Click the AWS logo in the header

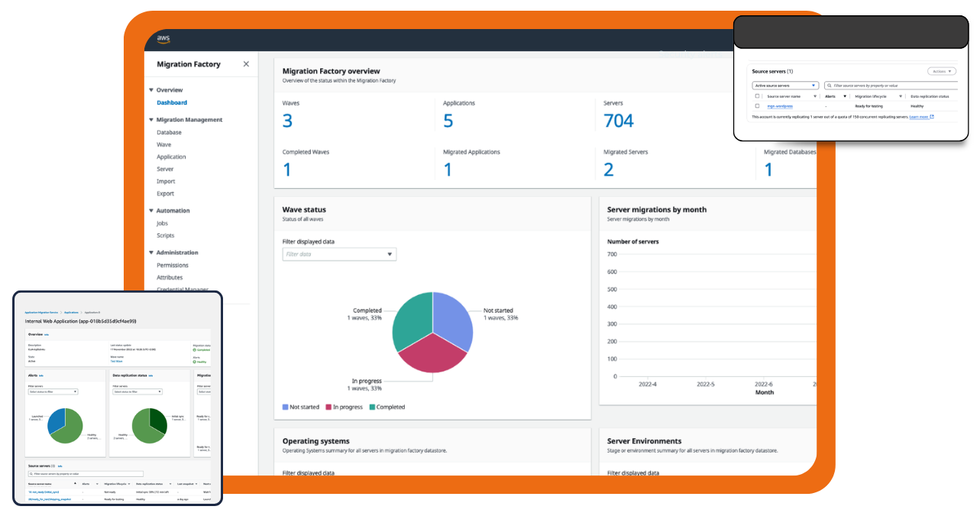[x=163, y=40]
